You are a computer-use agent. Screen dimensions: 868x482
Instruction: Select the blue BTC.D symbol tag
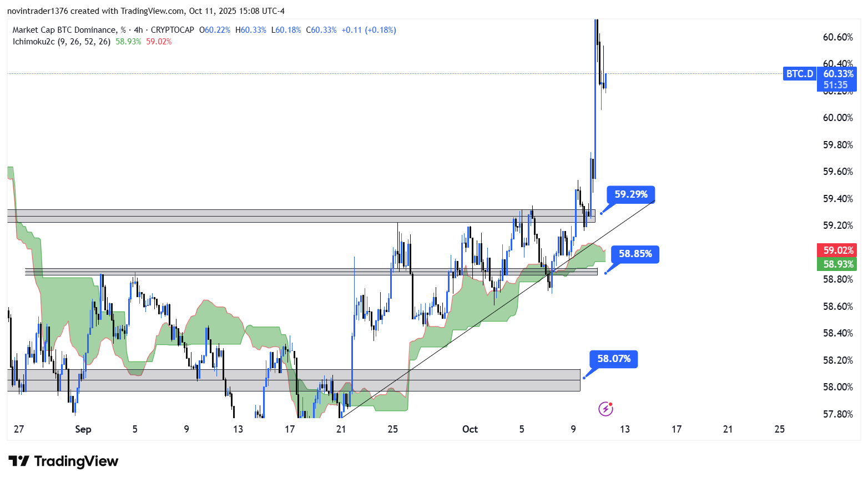(x=799, y=74)
